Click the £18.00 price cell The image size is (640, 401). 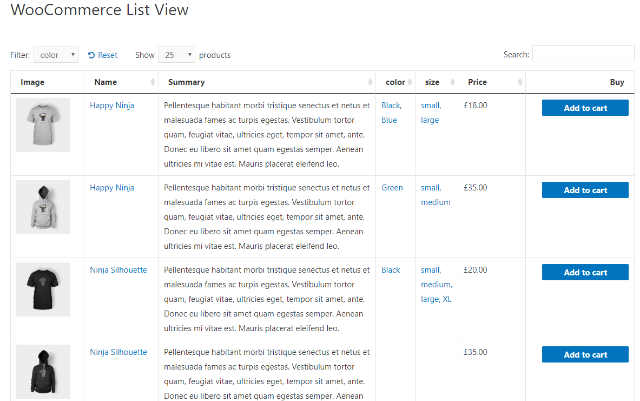click(476, 105)
